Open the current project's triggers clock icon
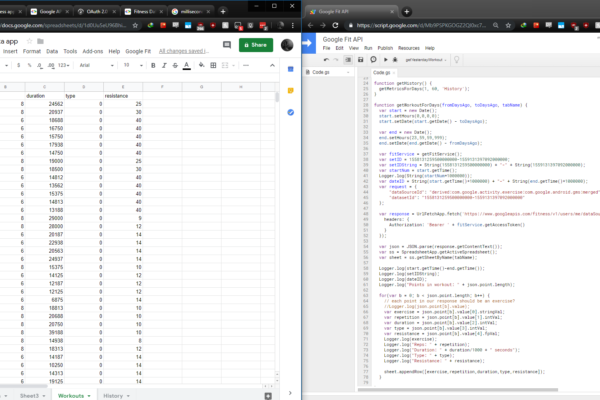This screenshot has width=600, height=400. pos(373,60)
